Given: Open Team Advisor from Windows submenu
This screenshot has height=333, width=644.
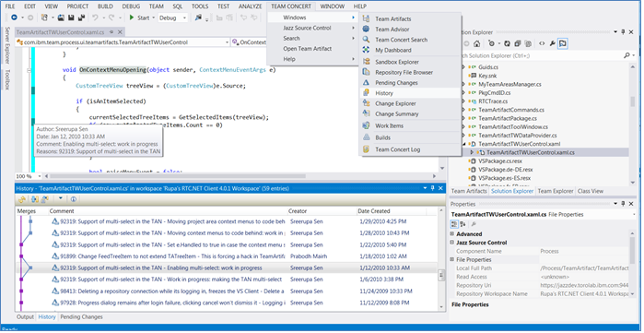Looking at the screenshot, I should (410, 30).
